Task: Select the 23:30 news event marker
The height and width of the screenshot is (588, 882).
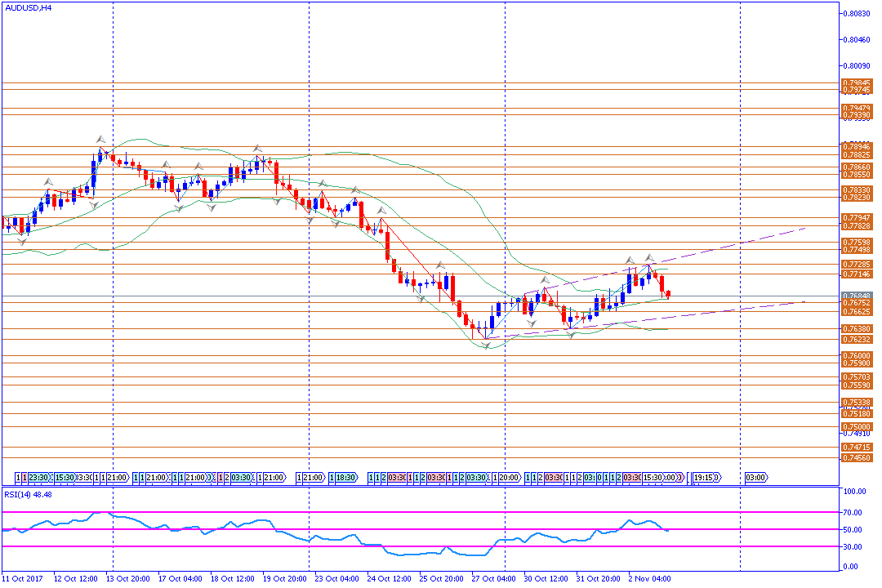Action: [x=38, y=478]
